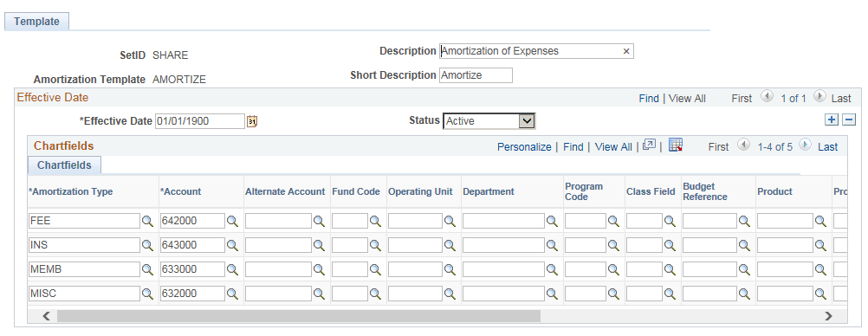
Task: Click the FEE amortization type field
Action: pos(84,221)
